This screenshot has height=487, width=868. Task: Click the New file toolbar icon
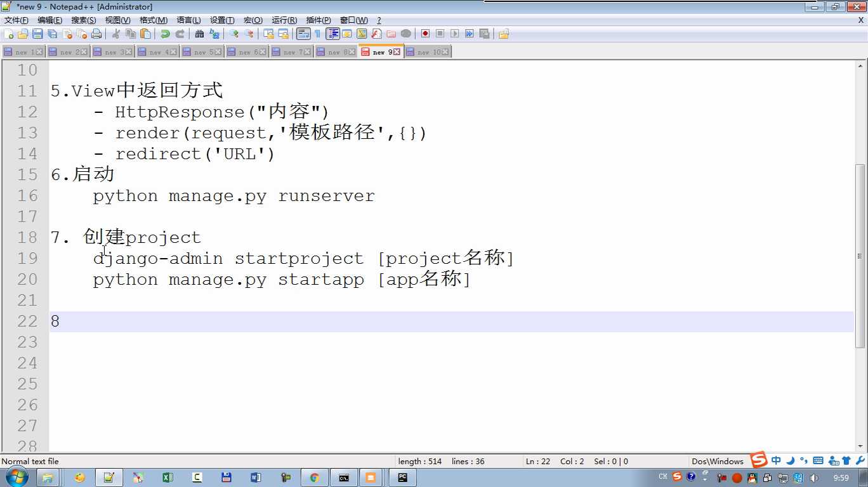9,34
